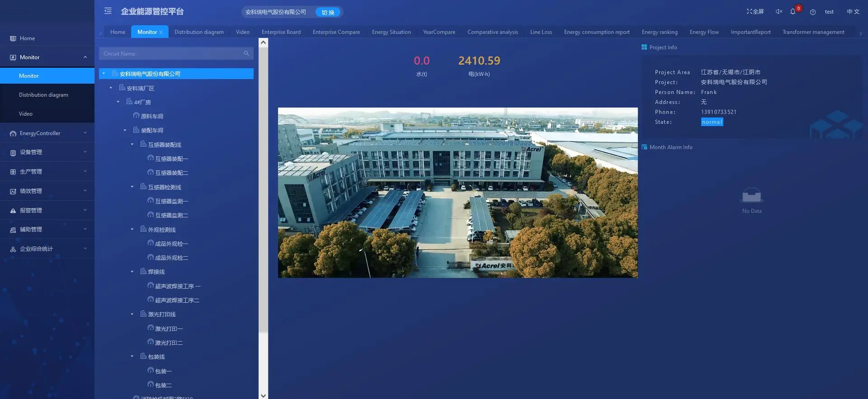Click the help question mark icon

tap(813, 12)
